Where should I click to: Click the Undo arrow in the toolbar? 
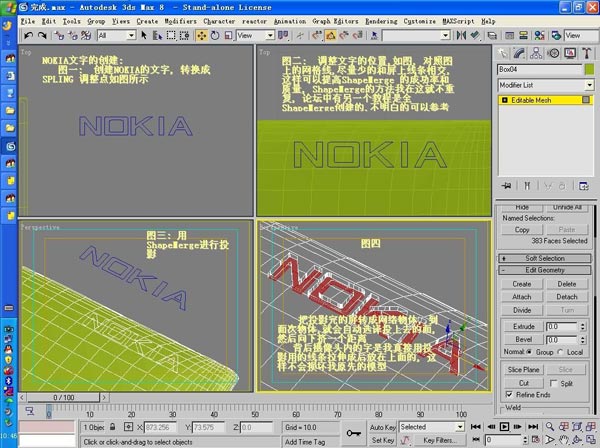(28, 36)
